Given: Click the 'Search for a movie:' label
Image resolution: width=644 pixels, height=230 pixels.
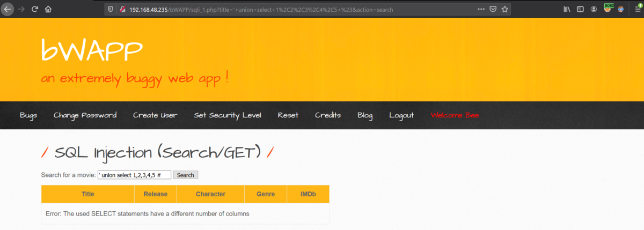Looking at the screenshot, I should click(x=69, y=175).
